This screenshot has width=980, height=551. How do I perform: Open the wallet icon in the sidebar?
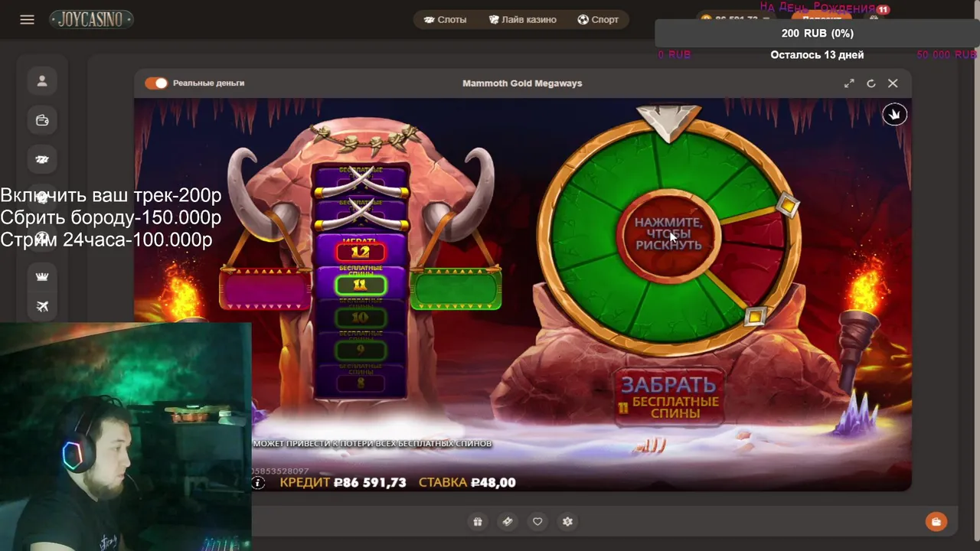(42, 120)
